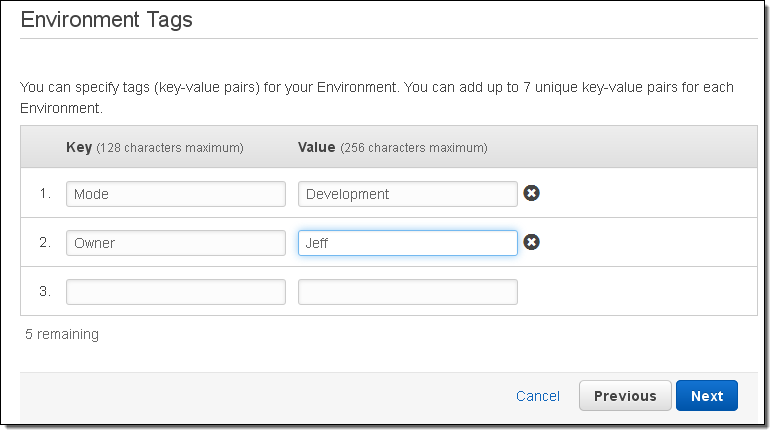Click the Cancel link
This screenshot has height=436, width=776.
[x=538, y=396]
